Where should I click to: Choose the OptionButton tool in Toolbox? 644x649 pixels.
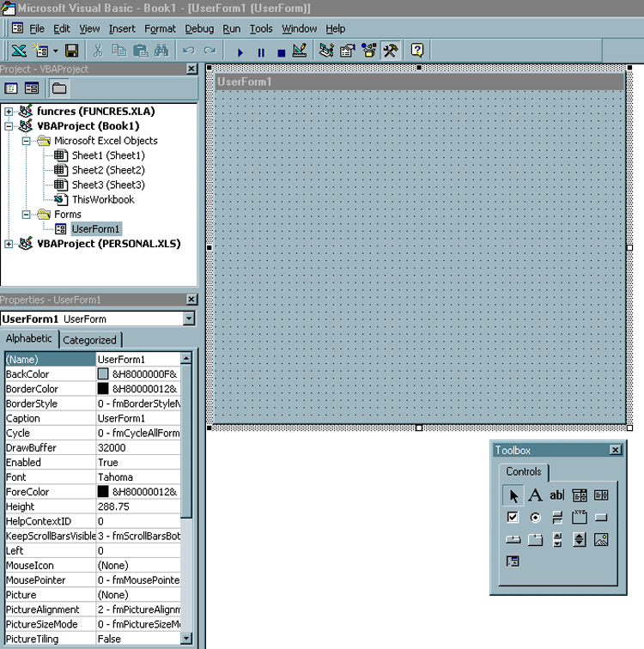click(535, 517)
